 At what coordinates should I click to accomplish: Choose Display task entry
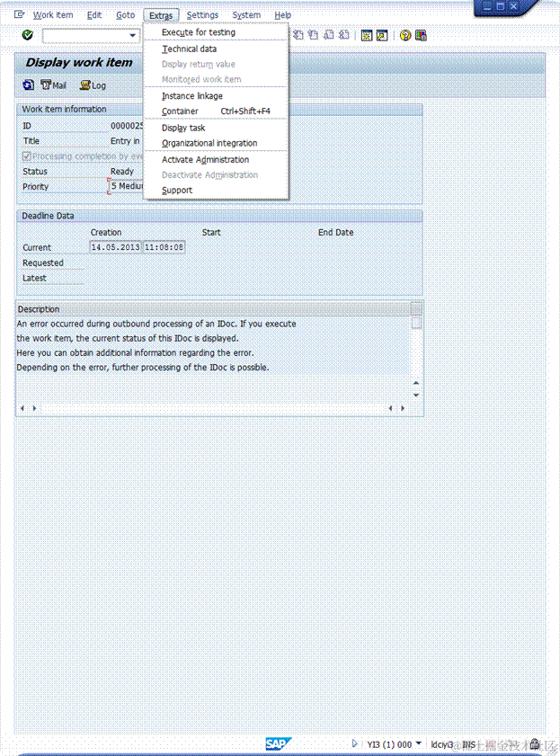(x=216, y=128)
